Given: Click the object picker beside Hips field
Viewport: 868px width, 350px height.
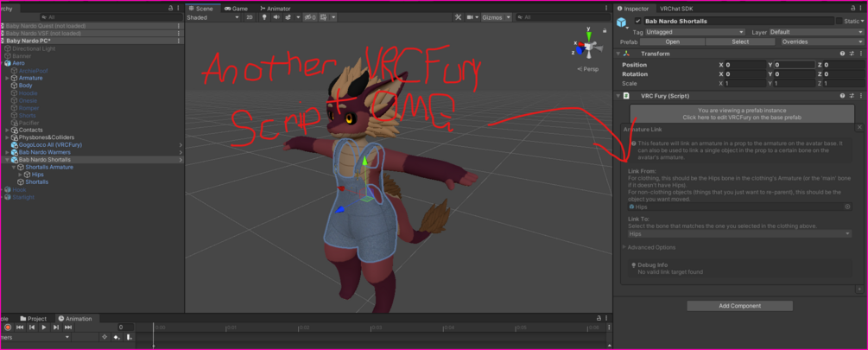Looking at the screenshot, I should 847,207.
